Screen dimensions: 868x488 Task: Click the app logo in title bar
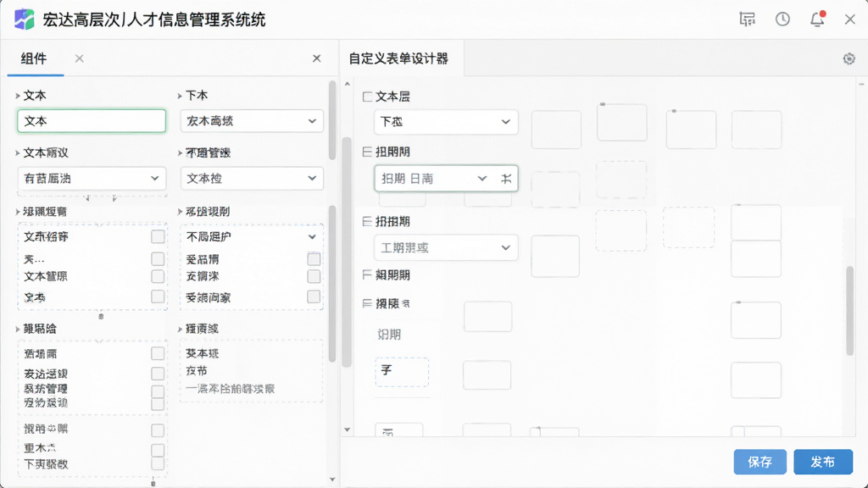click(24, 19)
